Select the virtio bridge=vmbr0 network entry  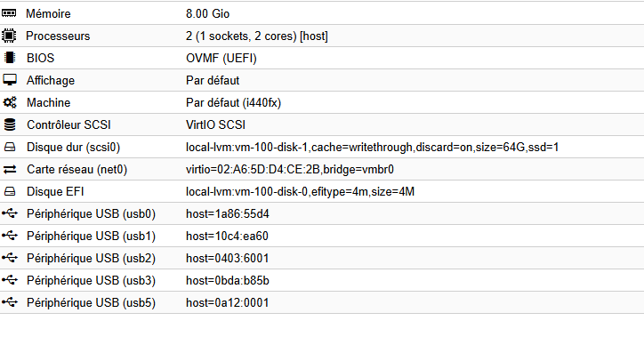(290, 169)
